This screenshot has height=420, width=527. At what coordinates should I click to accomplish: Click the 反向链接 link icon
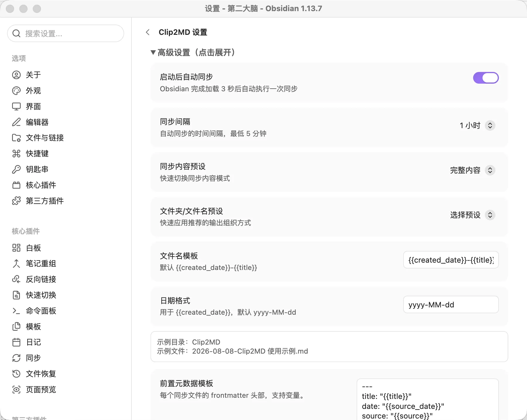coord(16,279)
